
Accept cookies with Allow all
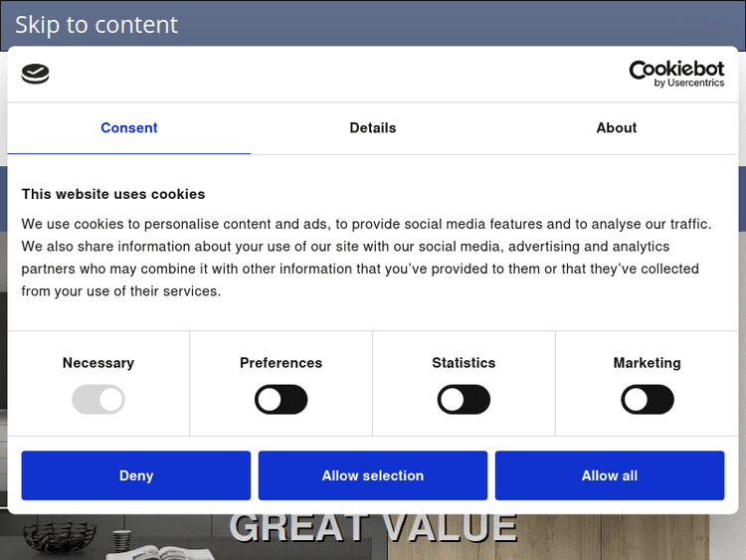610,475
